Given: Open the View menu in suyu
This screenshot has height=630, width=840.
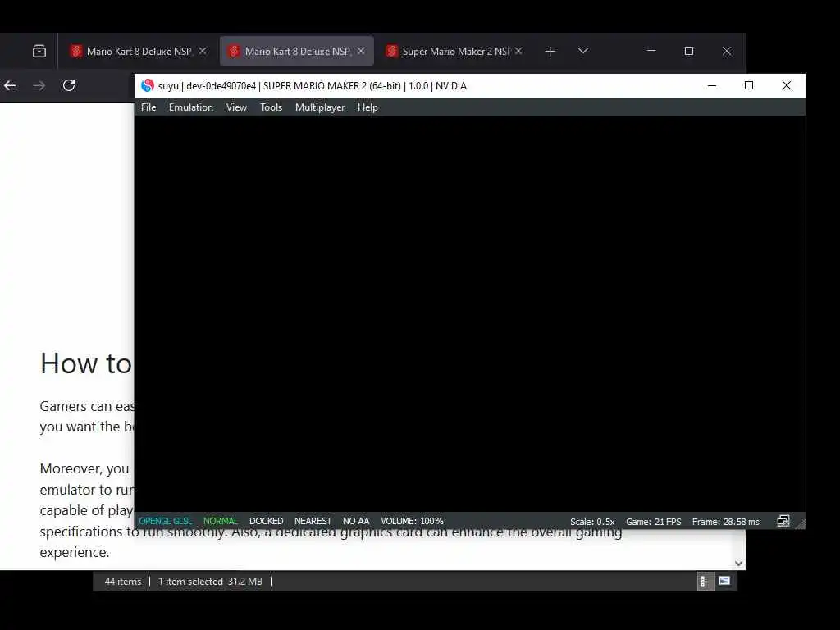Looking at the screenshot, I should [236, 107].
